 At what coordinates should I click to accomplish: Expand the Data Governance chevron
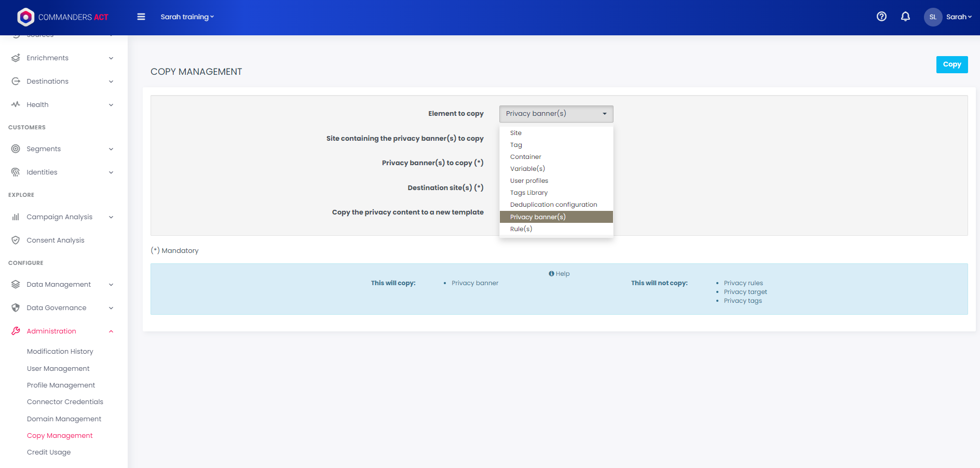[111, 308]
